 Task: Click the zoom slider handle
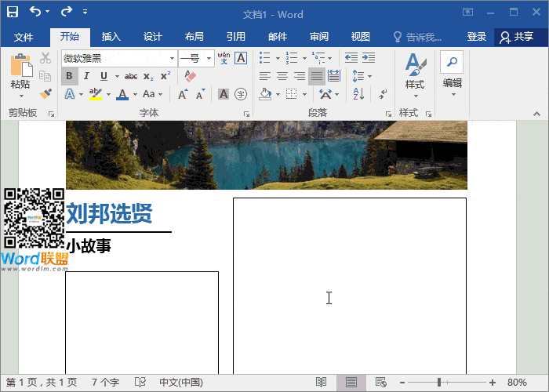(439, 383)
